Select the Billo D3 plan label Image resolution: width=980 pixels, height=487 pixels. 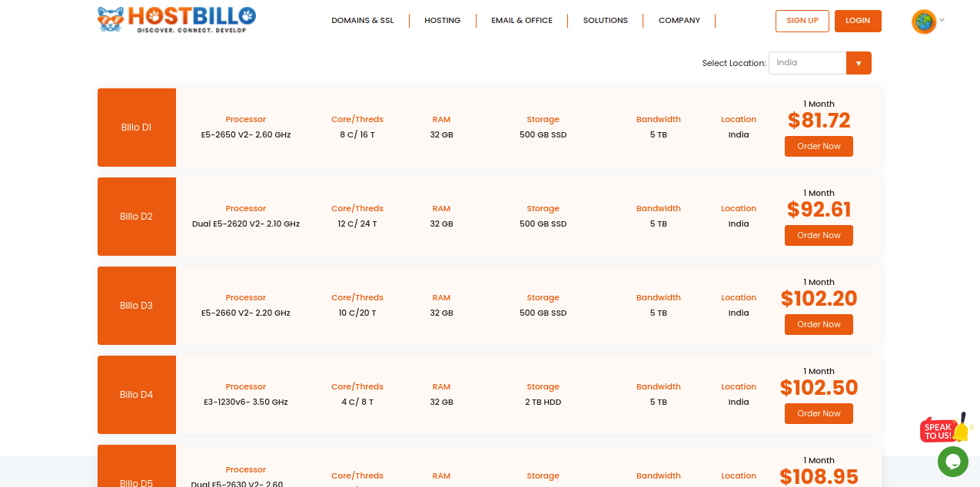pyautogui.click(x=136, y=306)
